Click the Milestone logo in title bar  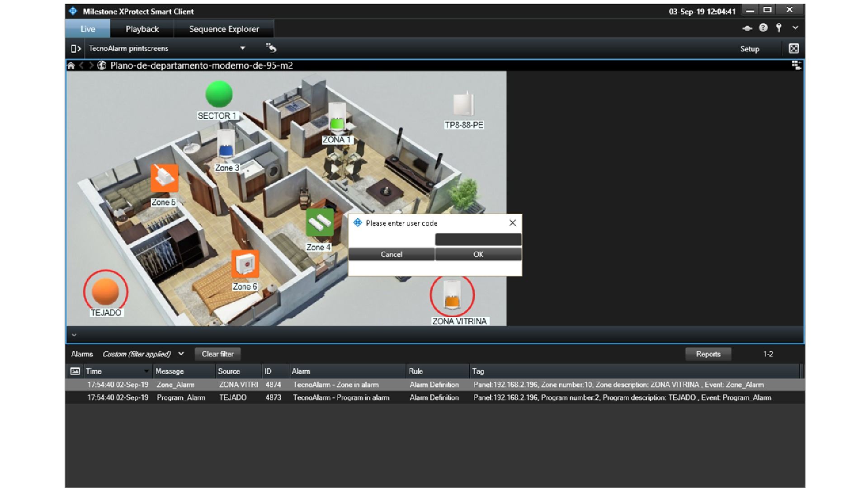(73, 11)
